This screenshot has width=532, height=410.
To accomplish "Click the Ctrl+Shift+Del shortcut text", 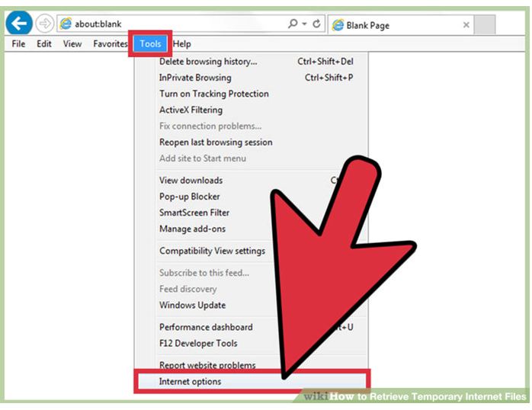I will (x=325, y=62).
